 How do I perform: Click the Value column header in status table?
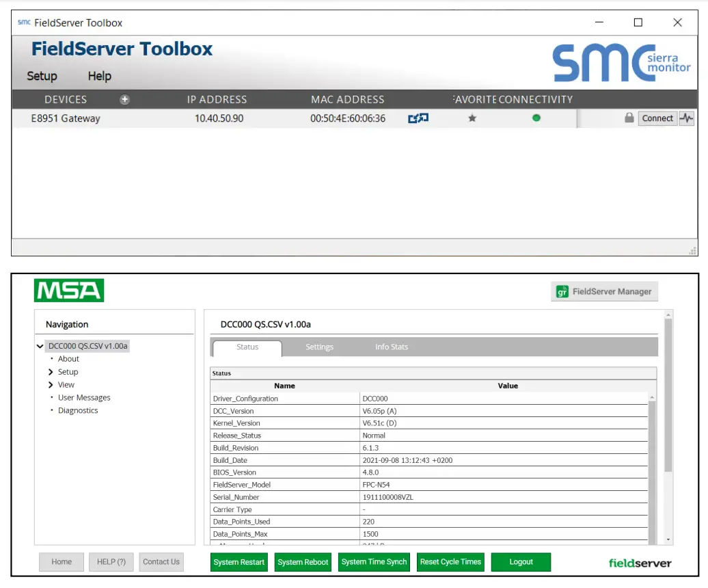click(x=508, y=386)
